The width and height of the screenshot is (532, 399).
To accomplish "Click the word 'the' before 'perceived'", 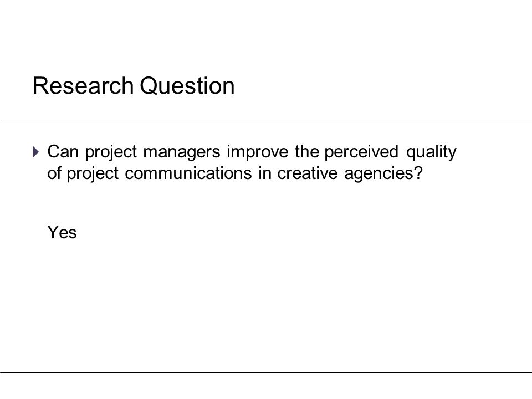I will click(x=306, y=151).
